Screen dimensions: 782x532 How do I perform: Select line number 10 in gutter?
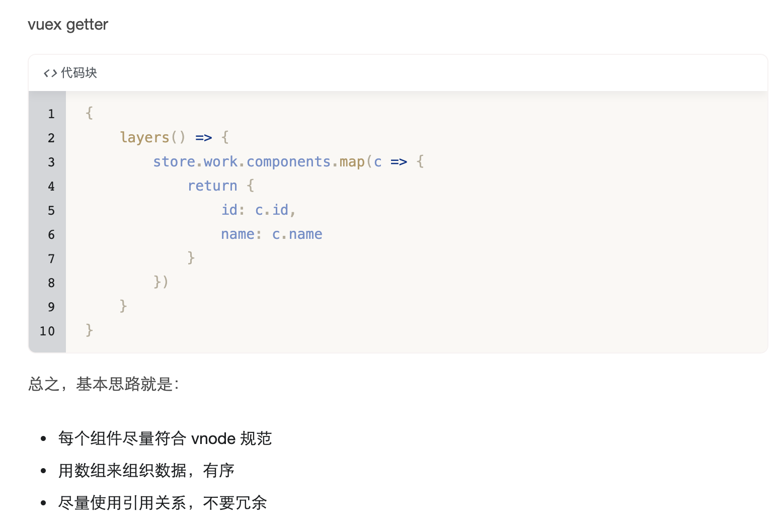click(47, 331)
